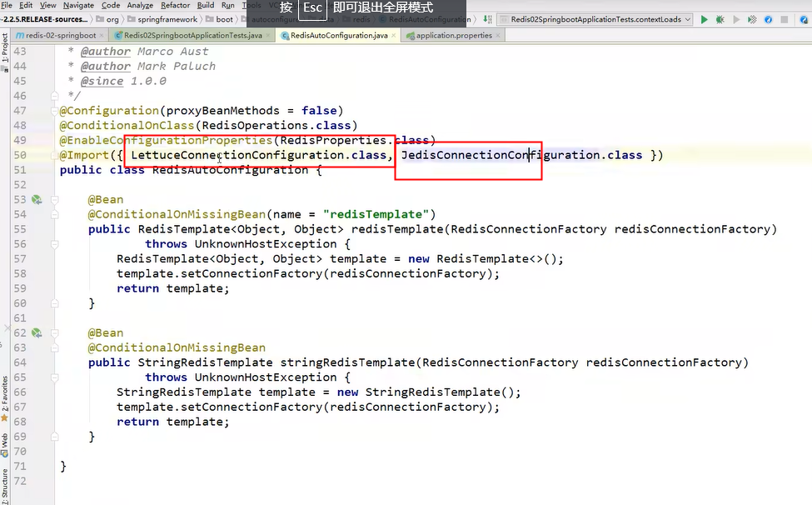Viewport: 812px width, 505px height.
Task: Click @ConditionalOnMissingBean on line 63
Action: (x=177, y=347)
